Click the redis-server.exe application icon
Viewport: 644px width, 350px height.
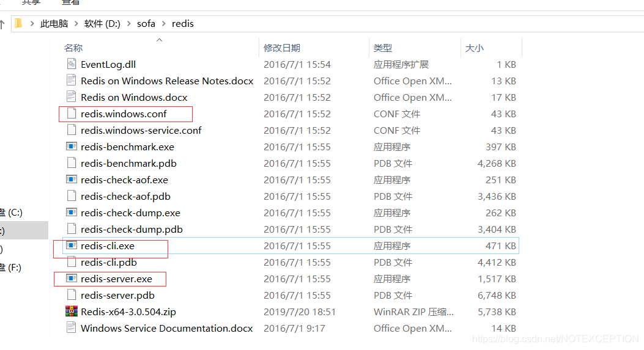tap(72, 278)
